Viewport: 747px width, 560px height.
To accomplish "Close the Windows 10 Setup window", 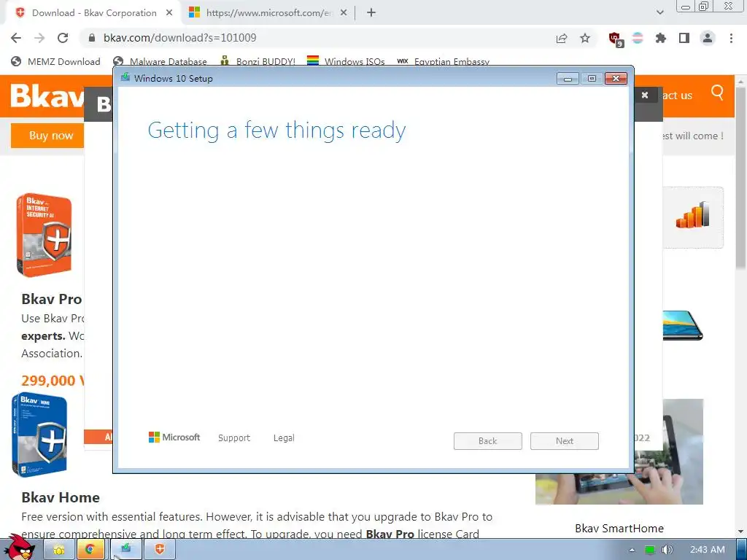I will click(616, 79).
